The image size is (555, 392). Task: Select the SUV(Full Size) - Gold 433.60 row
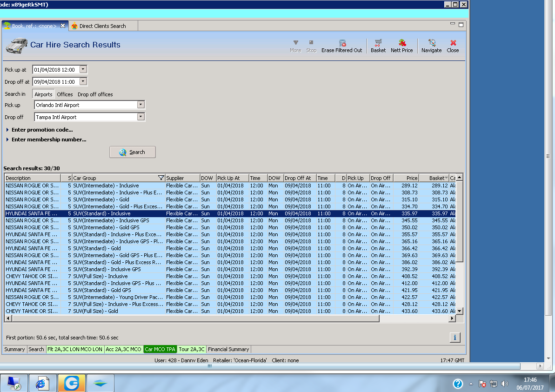pyautogui.click(x=230, y=311)
